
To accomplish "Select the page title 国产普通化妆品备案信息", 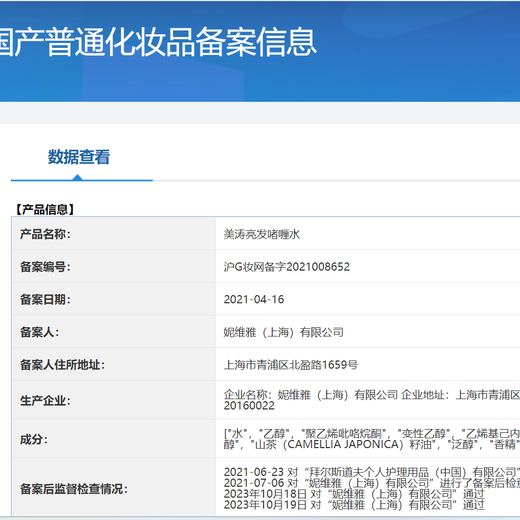I will tap(157, 42).
